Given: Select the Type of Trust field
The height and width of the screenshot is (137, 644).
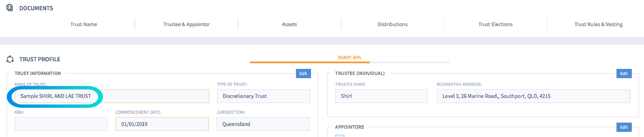Looking at the screenshot, I should [263, 96].
